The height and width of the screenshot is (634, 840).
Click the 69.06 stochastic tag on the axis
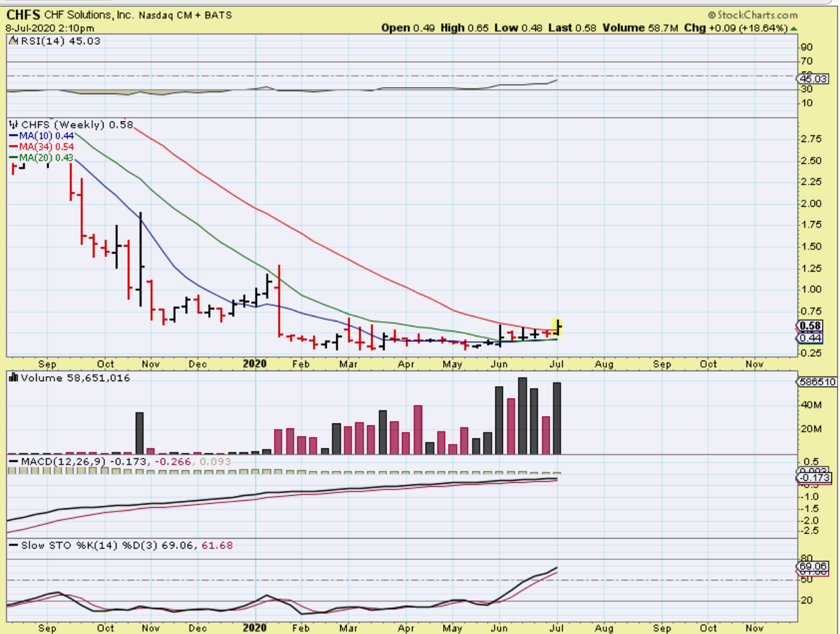[813, 567]
